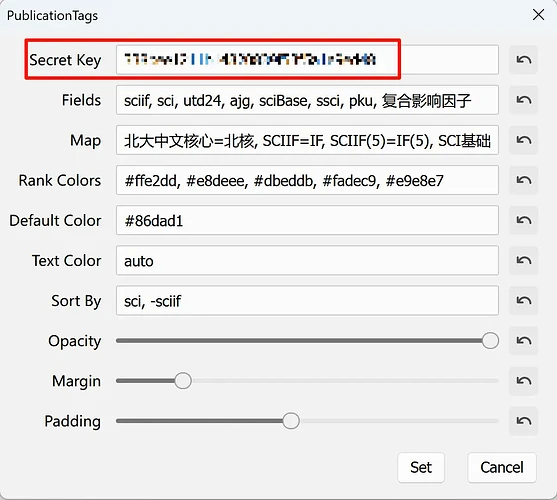Apply settings with the Set button
The height and width of the screenshot is (500, 557).
click(x=421, y=467)
